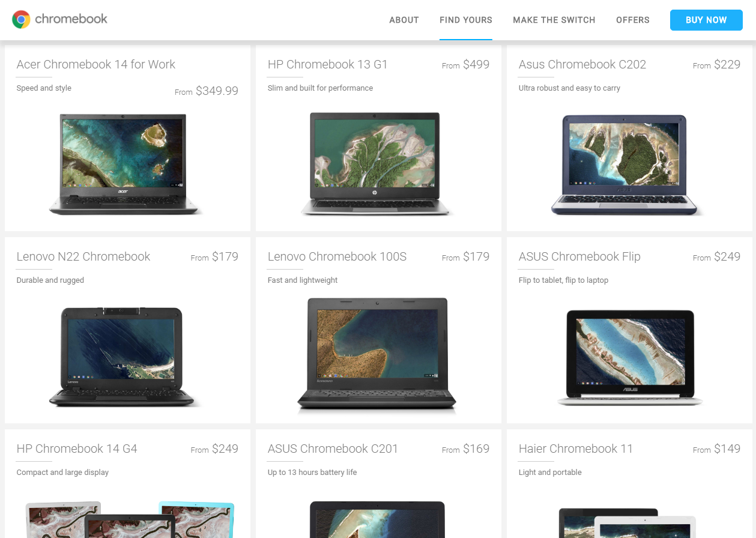This screenshot has height=538, width=756.
Task: Click 'Speed and style' tagline text
Action: tap(44, 88)
